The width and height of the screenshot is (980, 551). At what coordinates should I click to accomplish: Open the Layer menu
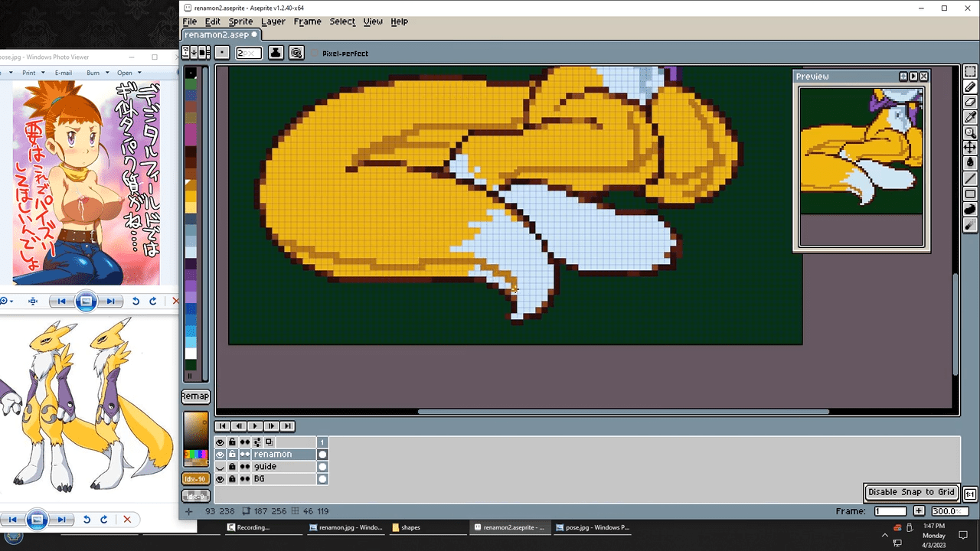[x=273, y=21]
